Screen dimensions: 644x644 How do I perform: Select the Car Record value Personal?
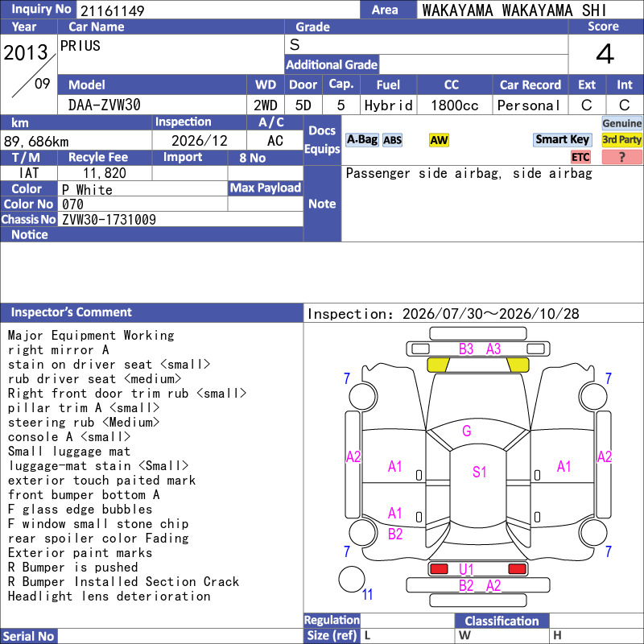529,105
